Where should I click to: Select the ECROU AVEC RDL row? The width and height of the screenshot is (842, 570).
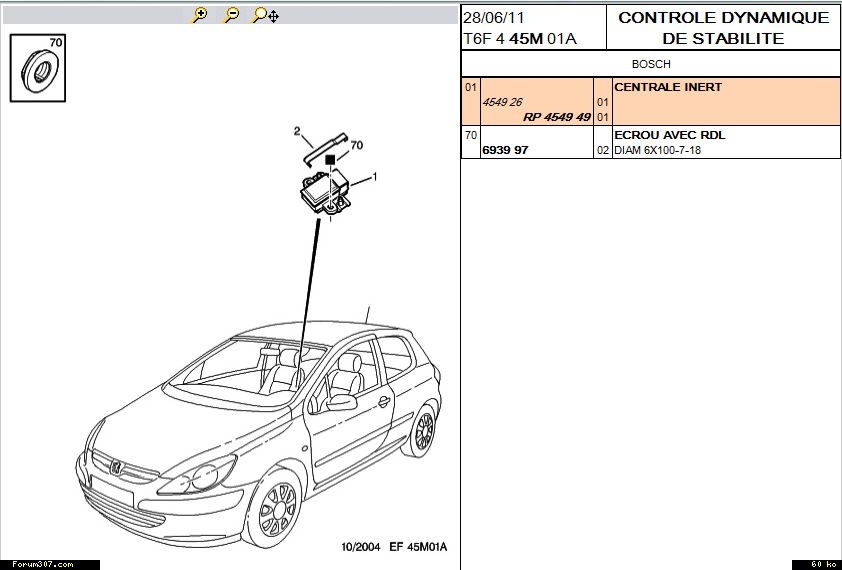[669, 135]
